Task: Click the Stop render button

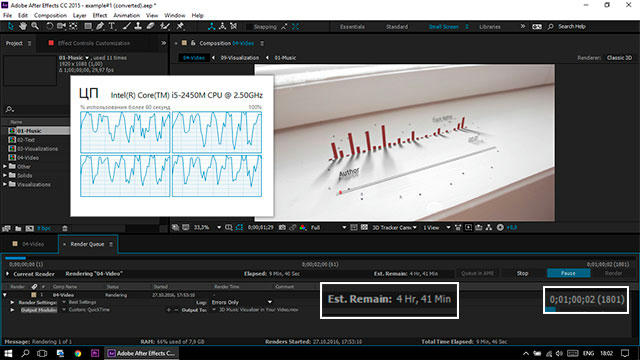Action: tap(522, 273)
